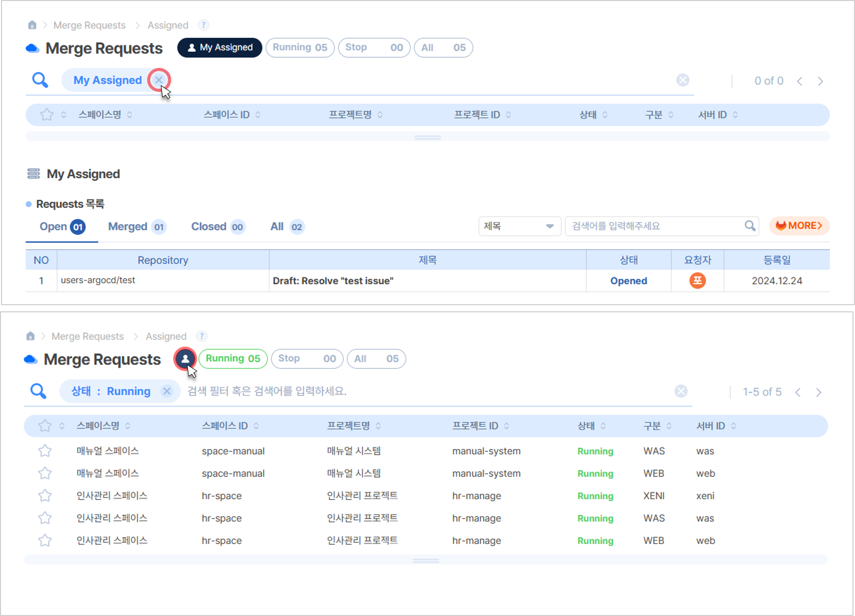Select All 05 filter in top panel
855x616 pixels.
tap(443, 47)
